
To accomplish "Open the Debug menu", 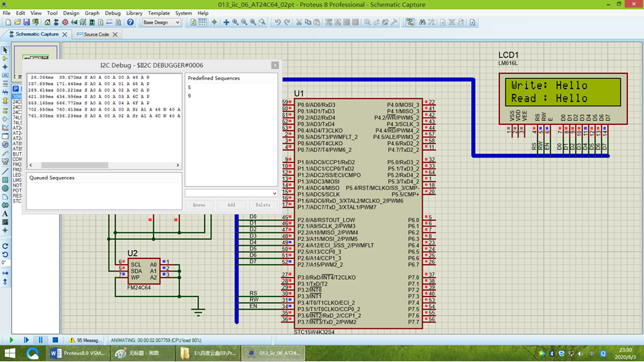I will click(112, 13).
